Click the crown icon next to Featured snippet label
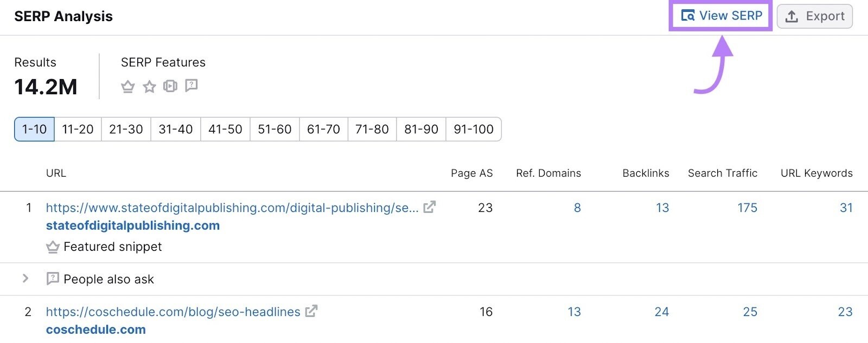This screenshot has width=868, height=343. click(52, 247)
